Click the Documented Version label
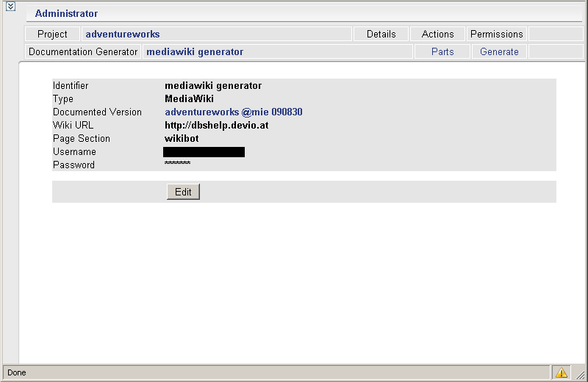 97,112
